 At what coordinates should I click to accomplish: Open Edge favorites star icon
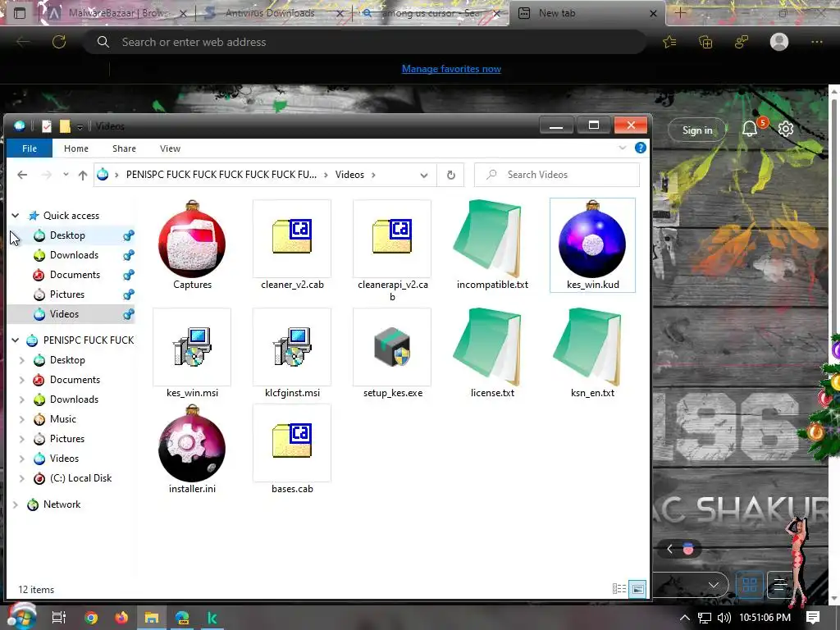[669, 42]
